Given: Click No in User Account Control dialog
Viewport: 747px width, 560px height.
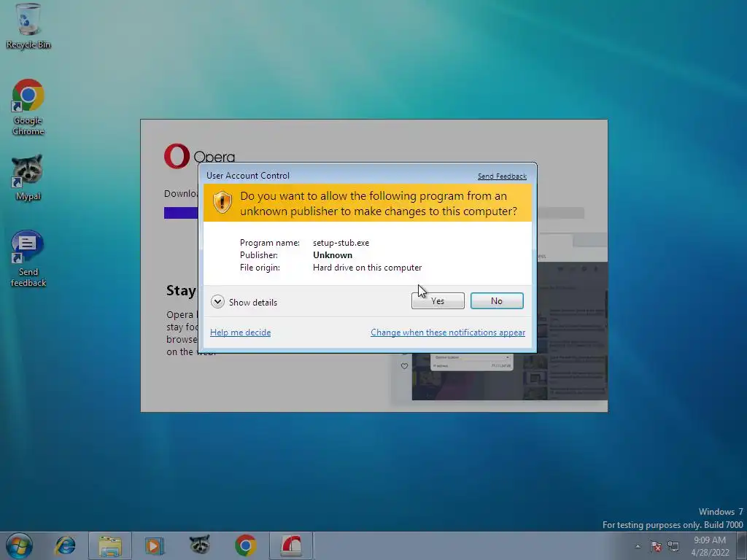Looking at the screenshot, I should coord(496,301).
